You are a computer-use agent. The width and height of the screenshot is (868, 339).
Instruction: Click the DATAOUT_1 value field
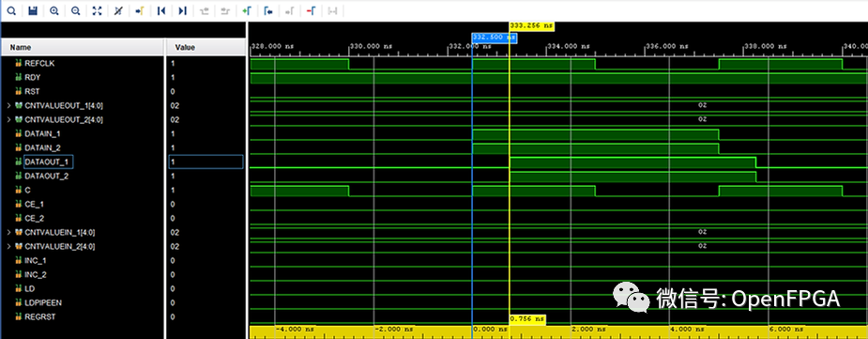pos(206,162)
